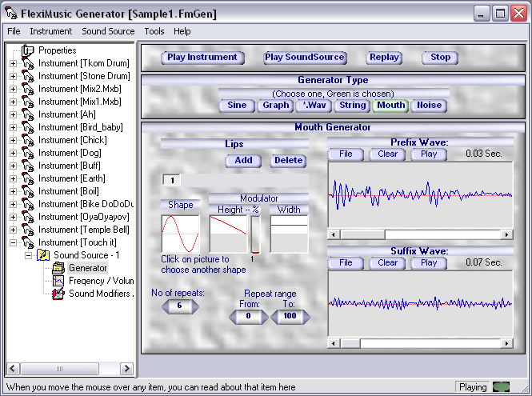This screenshot has height=396, width=532.
Task: Click the Dog instrument icon
Action: coord(28,153)
